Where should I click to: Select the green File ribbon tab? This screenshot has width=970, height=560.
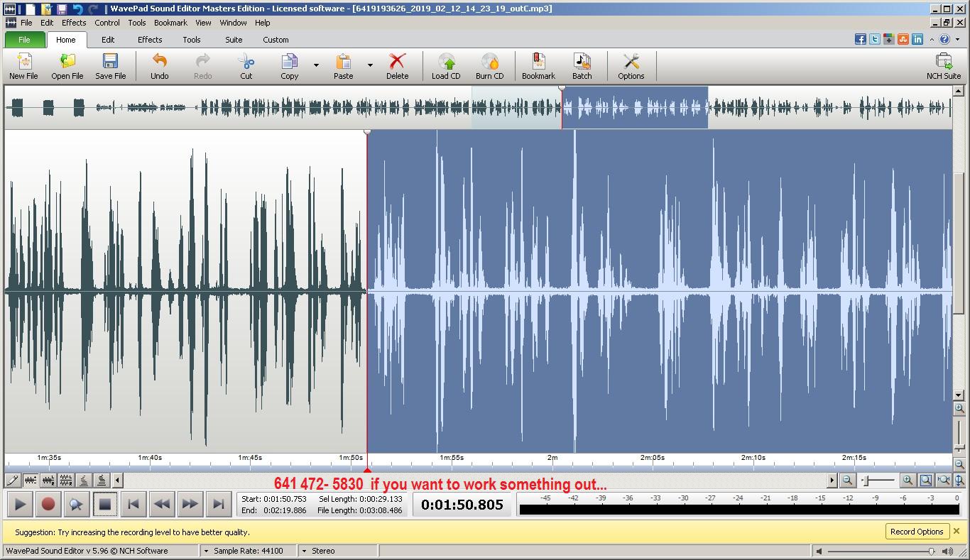coord(24,40)
